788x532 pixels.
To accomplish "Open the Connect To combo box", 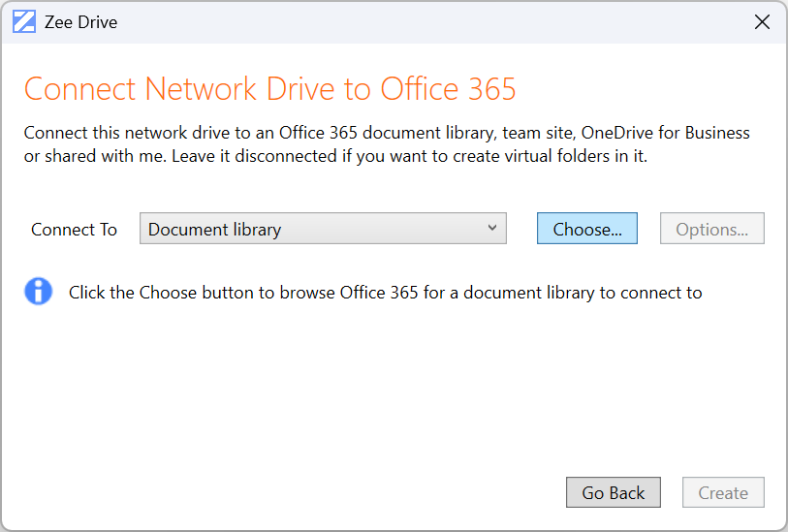I will (x=323, y=229).
